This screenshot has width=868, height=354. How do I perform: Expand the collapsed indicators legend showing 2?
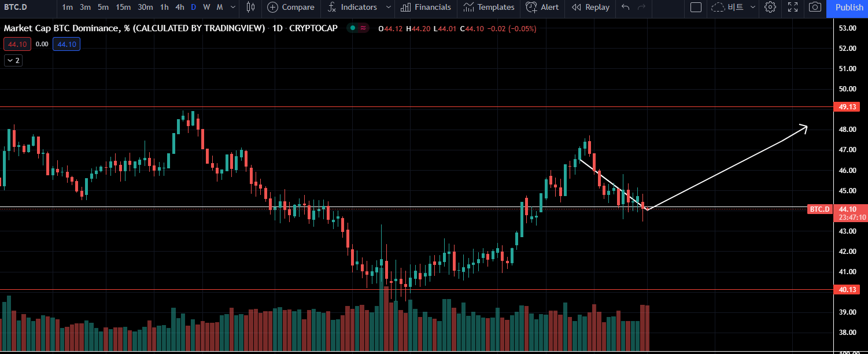13,60
